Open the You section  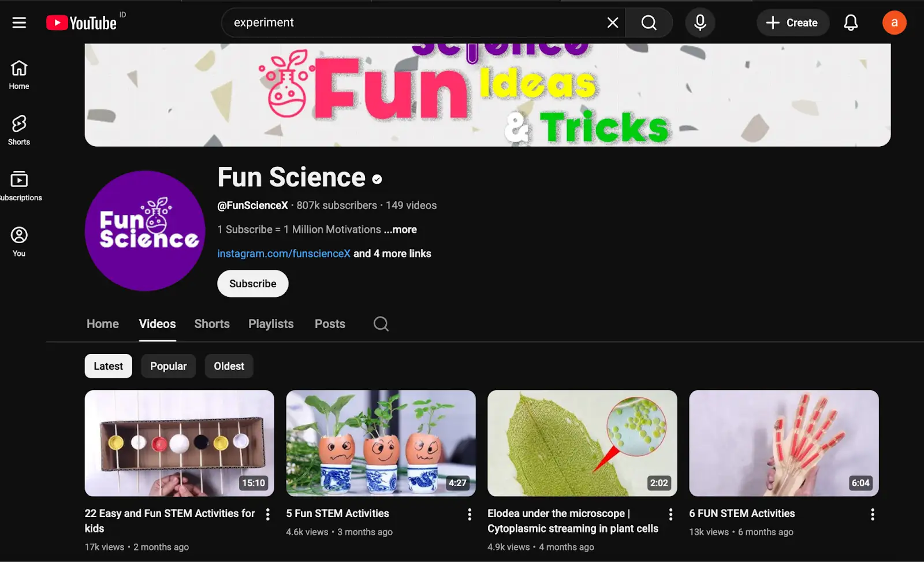19,241
